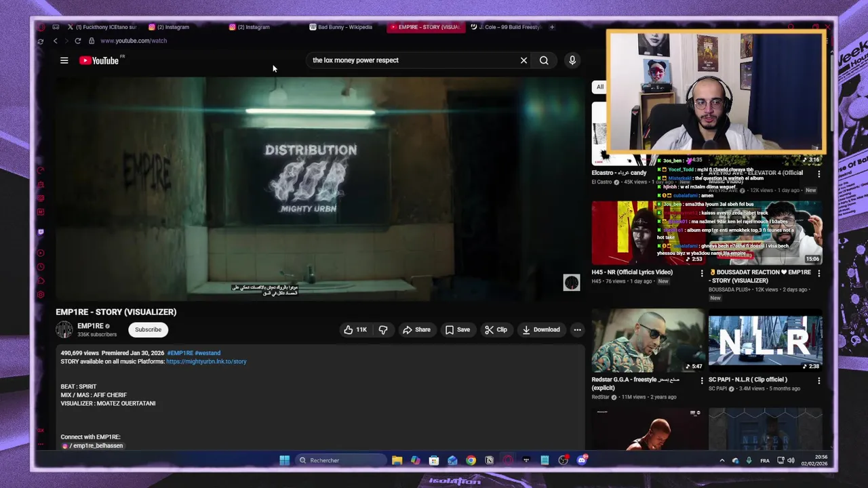Go back in browser history
The height and width of the screenshot is (488, 868).
(56, 41)
